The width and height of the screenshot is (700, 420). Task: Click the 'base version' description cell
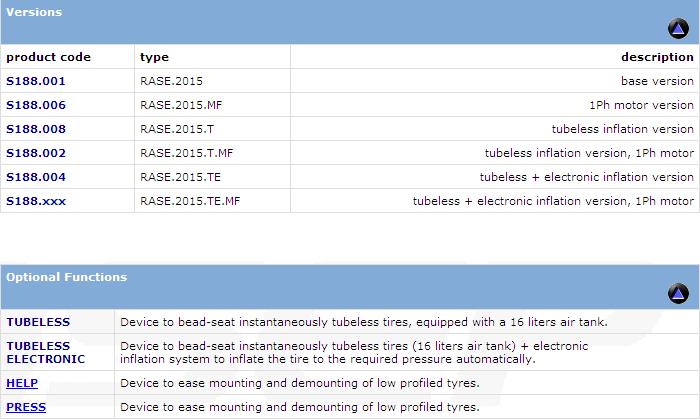click(x=657, y=81)
